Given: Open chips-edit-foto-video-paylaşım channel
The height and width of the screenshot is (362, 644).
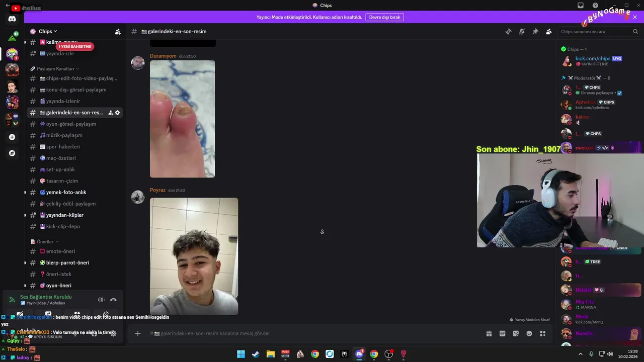Looking at the screenshot, I should pyautogui.click(x=74, y=78).
